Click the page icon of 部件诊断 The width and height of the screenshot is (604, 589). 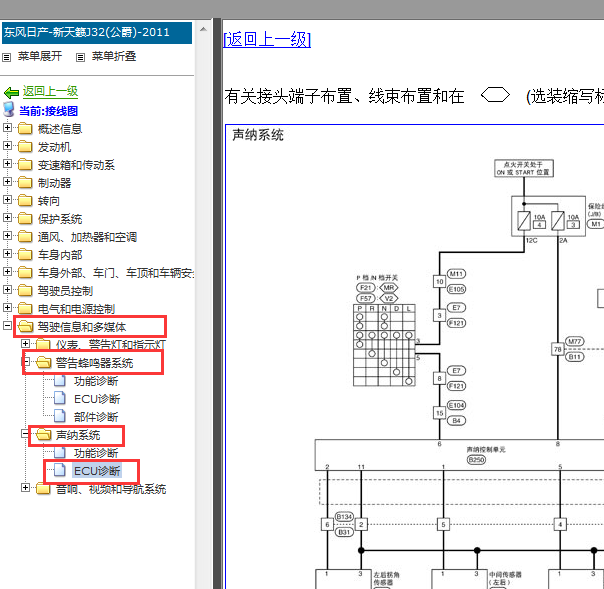(60, 416)
